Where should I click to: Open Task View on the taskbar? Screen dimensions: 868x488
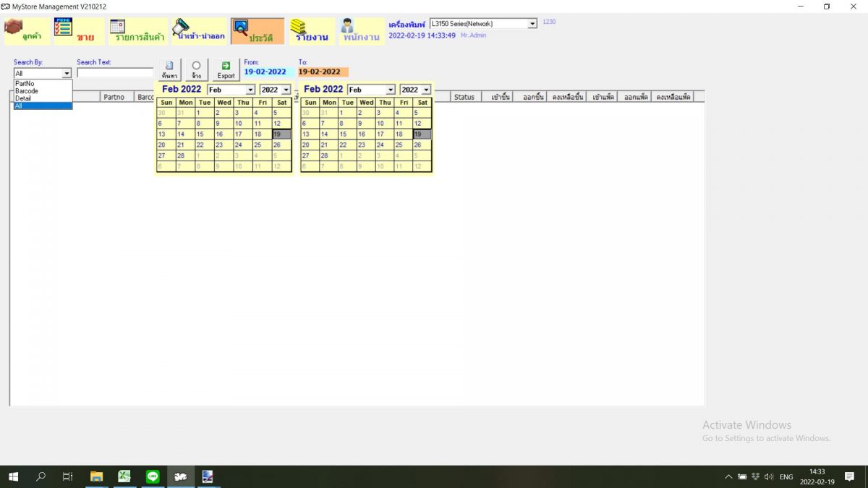coord(67,476)
